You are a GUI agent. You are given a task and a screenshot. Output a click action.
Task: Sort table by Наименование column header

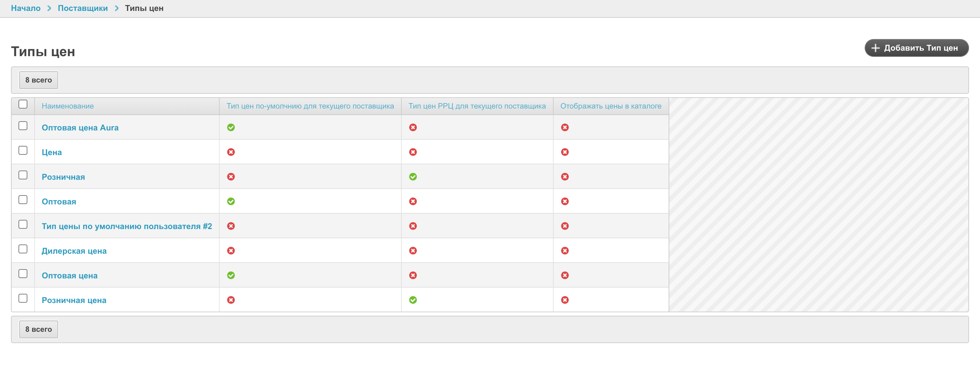68,106
